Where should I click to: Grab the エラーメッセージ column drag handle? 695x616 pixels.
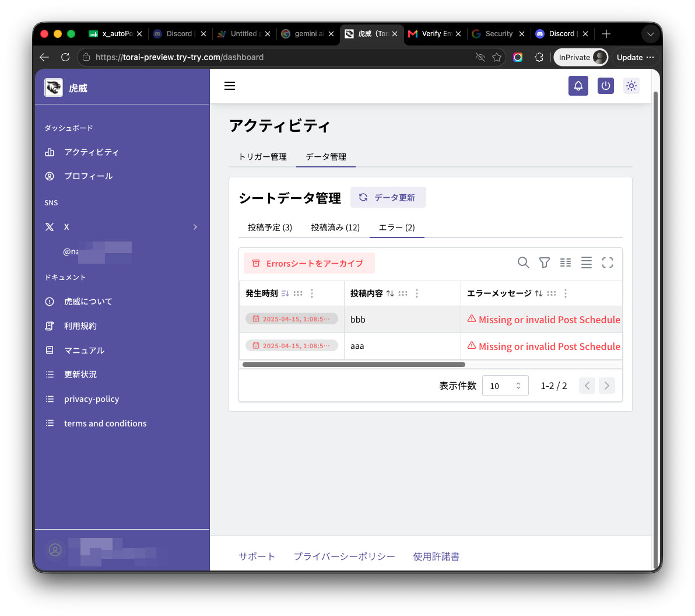coord(552,293)
